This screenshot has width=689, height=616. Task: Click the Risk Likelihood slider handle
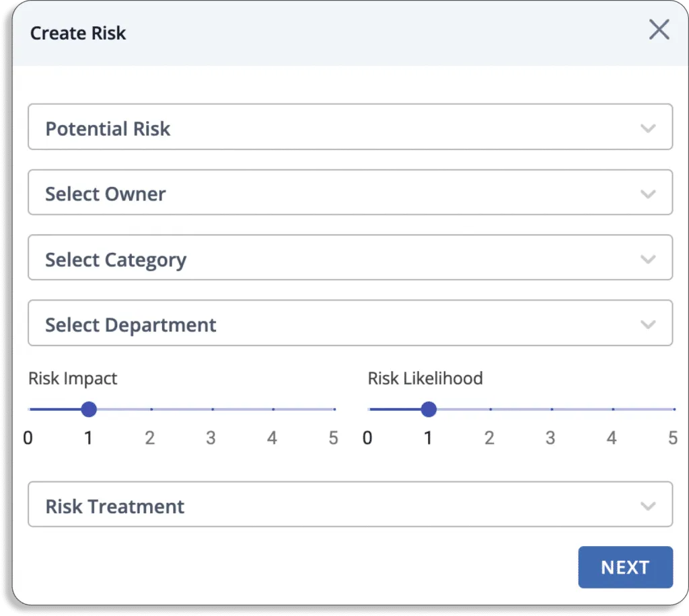pos(429,409)
